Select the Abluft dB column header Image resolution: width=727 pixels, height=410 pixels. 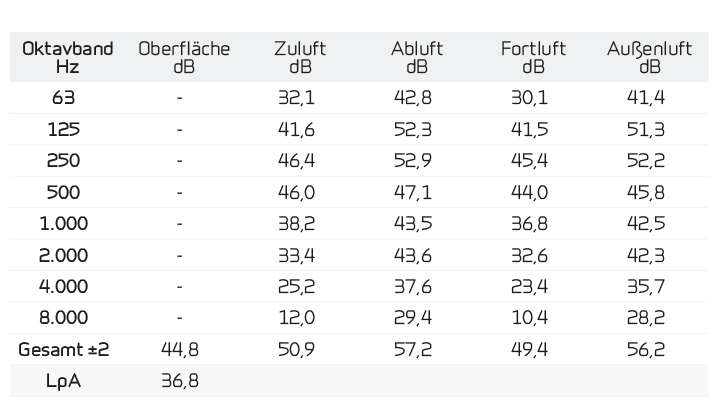[417, 58]
